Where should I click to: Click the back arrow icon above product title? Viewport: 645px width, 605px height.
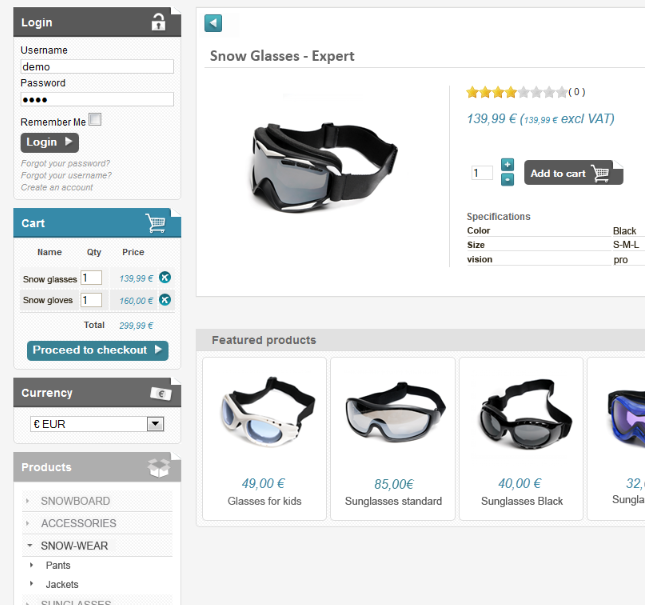tap(213, 23)
